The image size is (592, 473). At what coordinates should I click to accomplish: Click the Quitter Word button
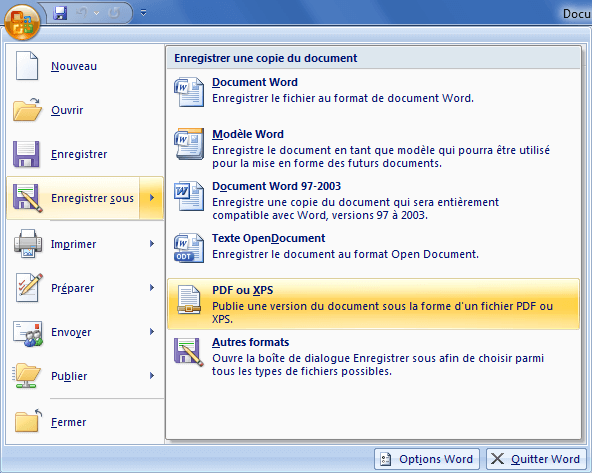pos(536,459)
